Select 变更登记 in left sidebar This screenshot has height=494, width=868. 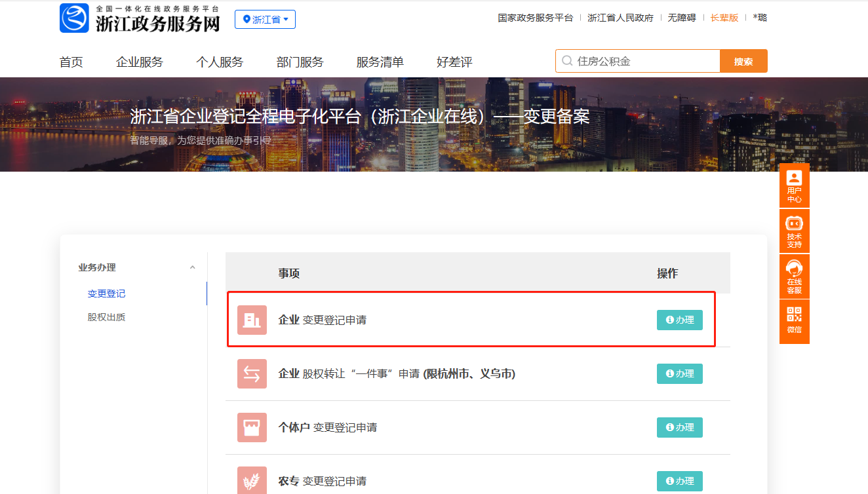[106, 294]
